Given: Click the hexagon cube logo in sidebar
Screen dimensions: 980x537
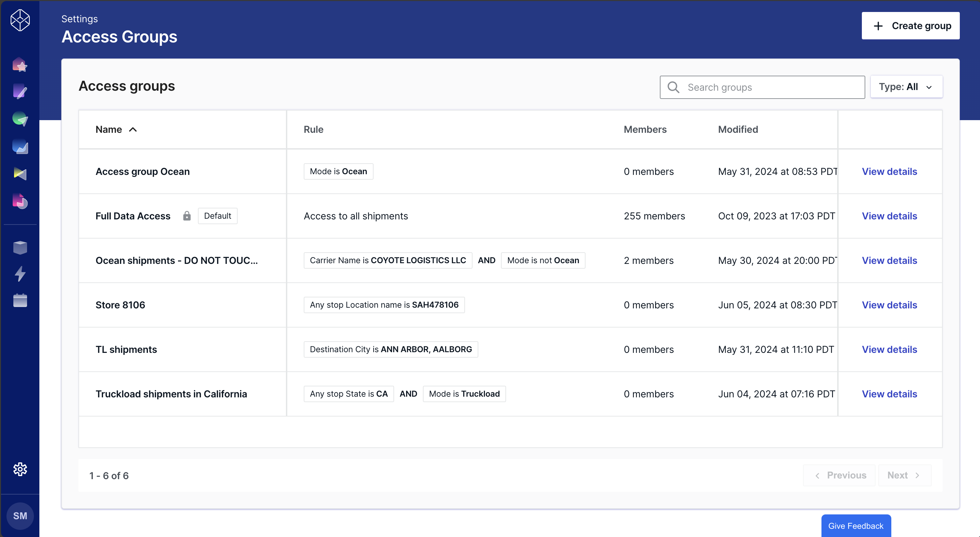Looking at the screenshot, I should [20, 20].
